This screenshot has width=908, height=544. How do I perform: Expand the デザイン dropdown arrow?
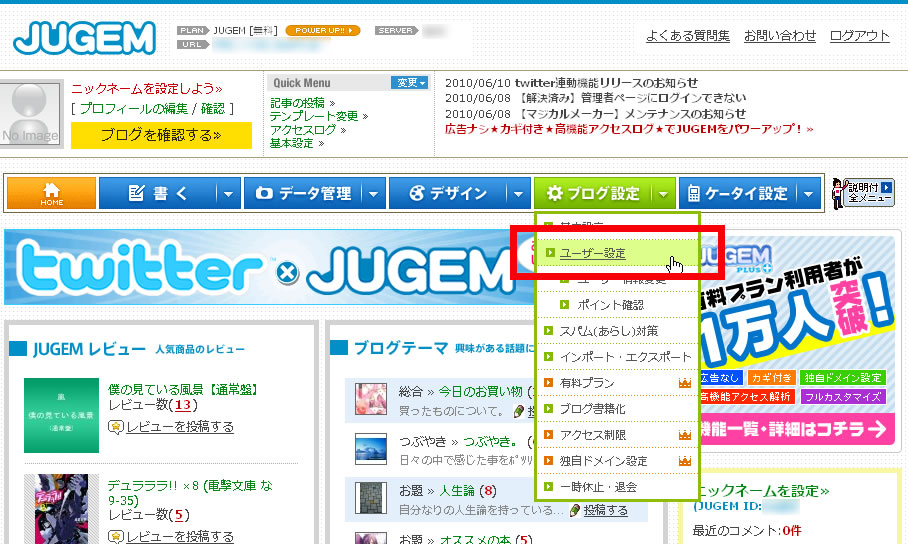pyautogui.click(x=518, y=193)
